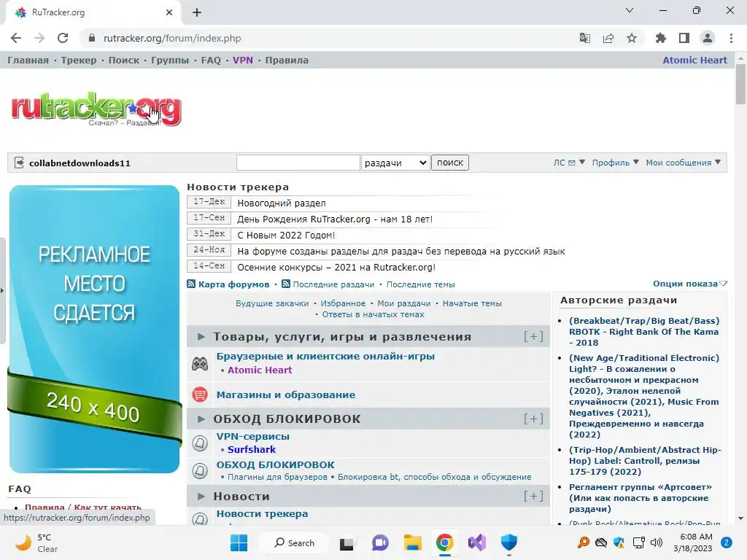Click the Windows Security shield taskbar icon
747x560 pixels.
(508, 542)
